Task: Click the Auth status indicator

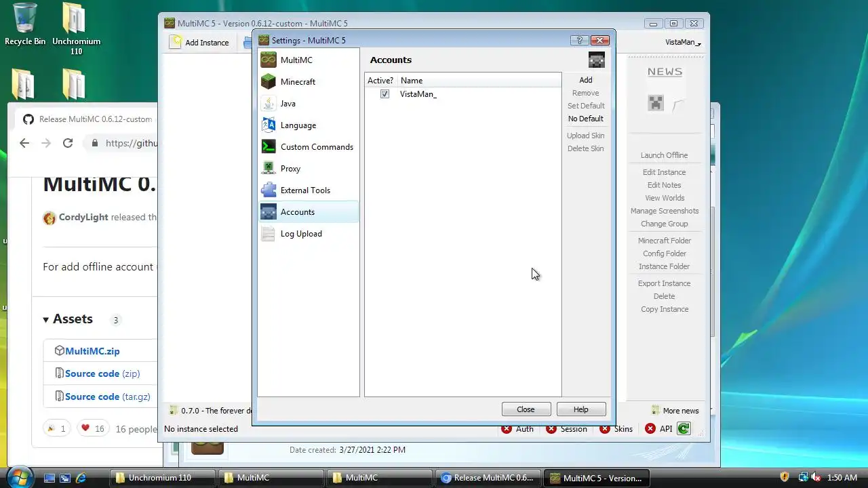Action: pos(517,429)
